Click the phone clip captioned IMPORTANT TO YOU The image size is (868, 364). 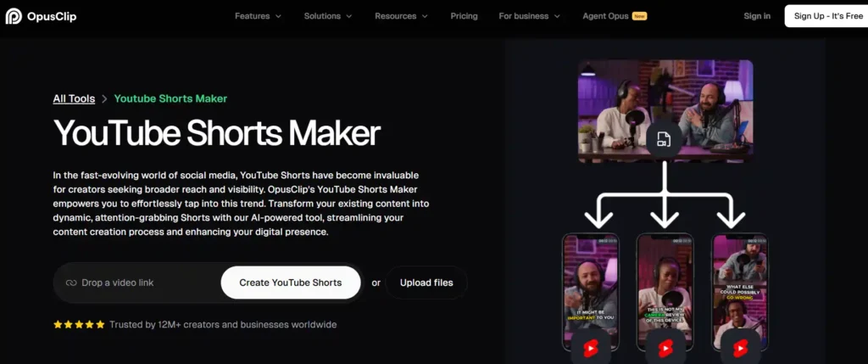[x=590, y=291]
